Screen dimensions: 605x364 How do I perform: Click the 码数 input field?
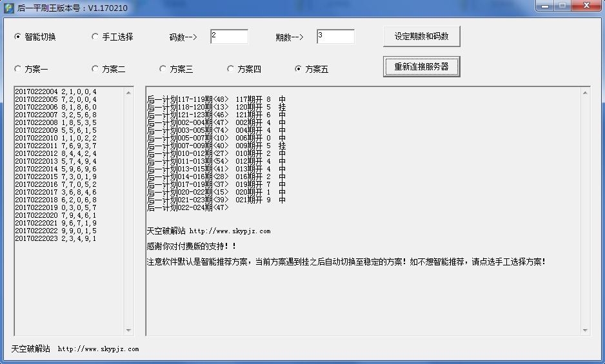tap(229, 37)
